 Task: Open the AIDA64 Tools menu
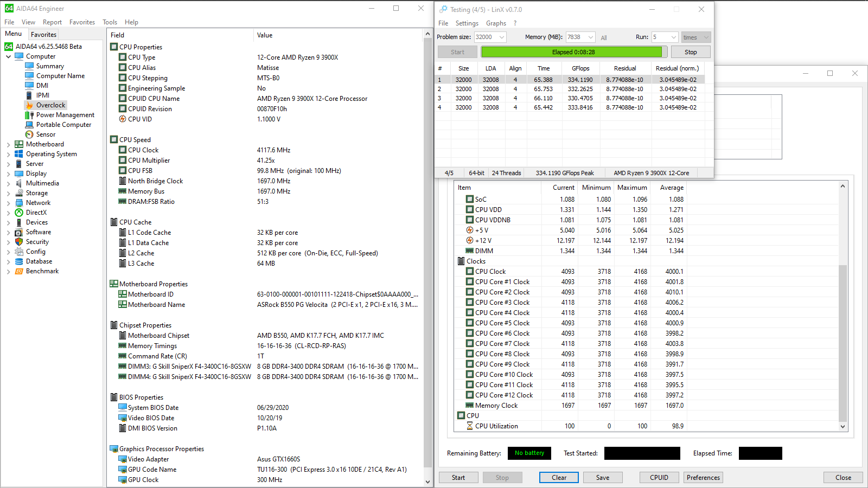tap(110, 22)
